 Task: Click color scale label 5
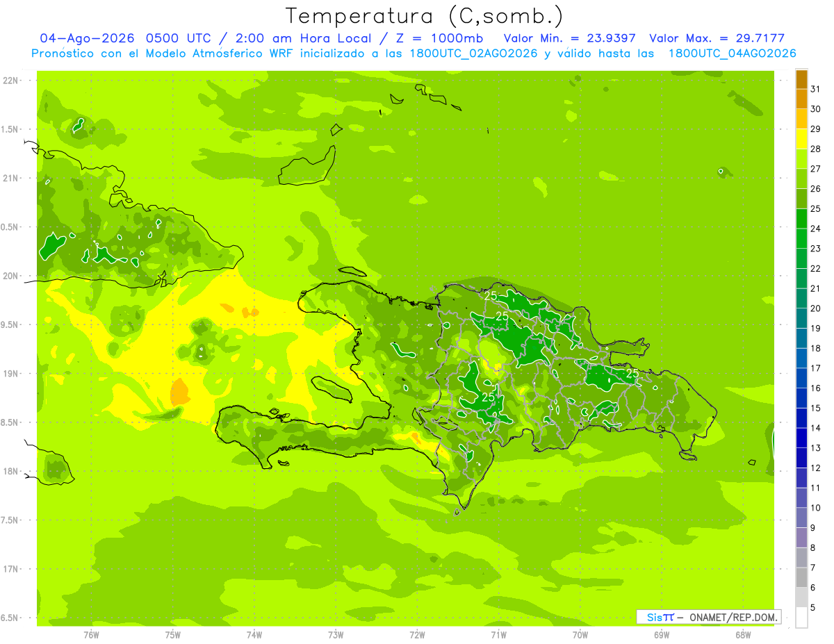coord(813,607)
